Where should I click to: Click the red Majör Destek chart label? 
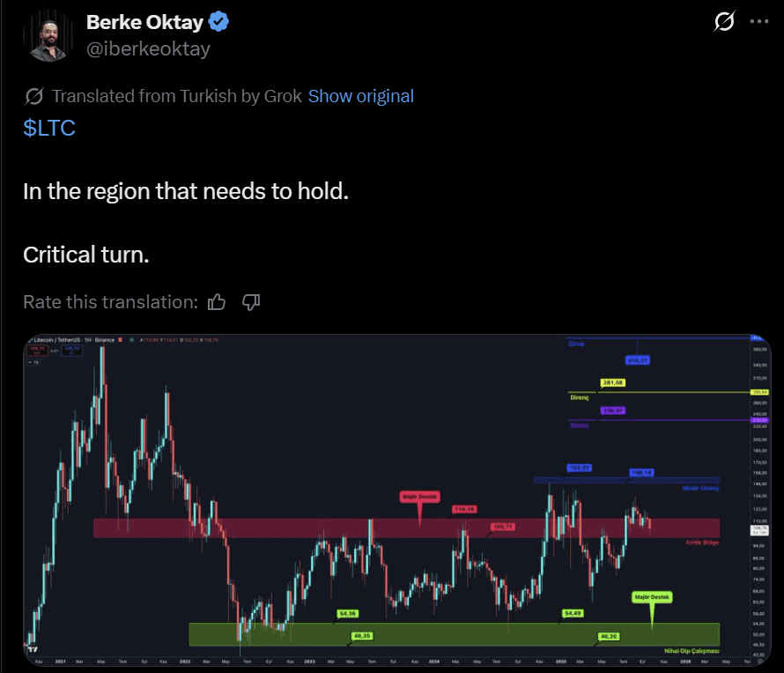click(419, 497)
